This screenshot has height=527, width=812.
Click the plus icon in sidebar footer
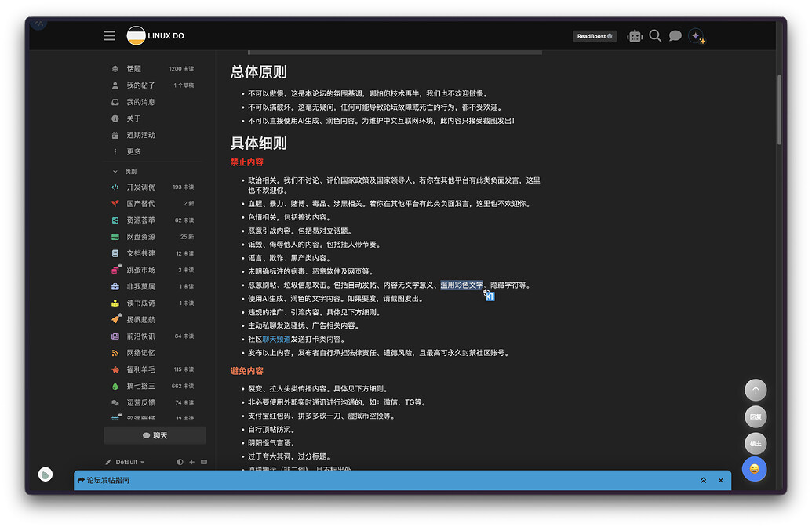tap(191, 462)
